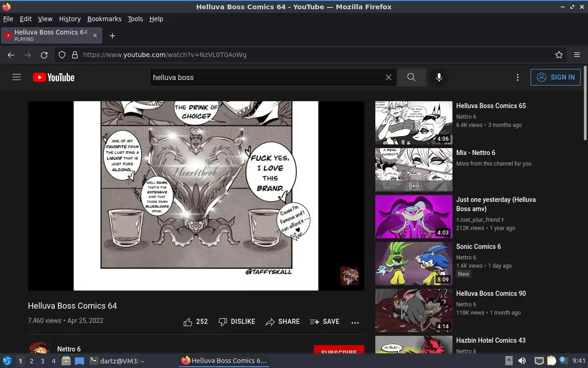Viewport: 588px width, 368px height.
Task: Select the Firefox window in the taskbar
Action: pyautogui.click(x=224, y=361)
